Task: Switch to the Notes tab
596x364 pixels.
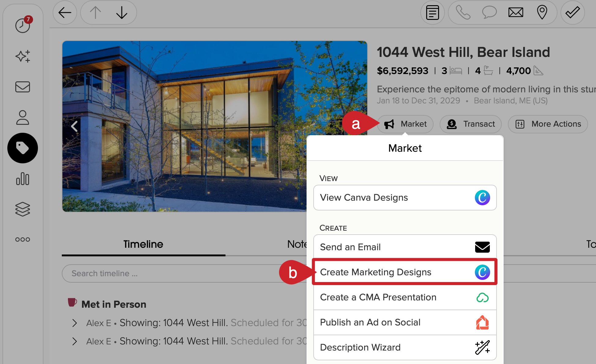Action: click(x=297, y=244)
